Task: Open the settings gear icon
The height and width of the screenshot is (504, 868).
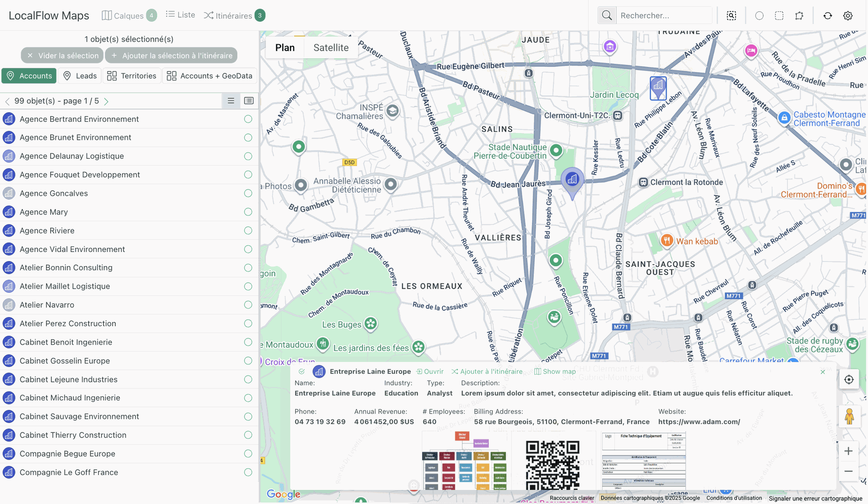Action: click(848, 16)
